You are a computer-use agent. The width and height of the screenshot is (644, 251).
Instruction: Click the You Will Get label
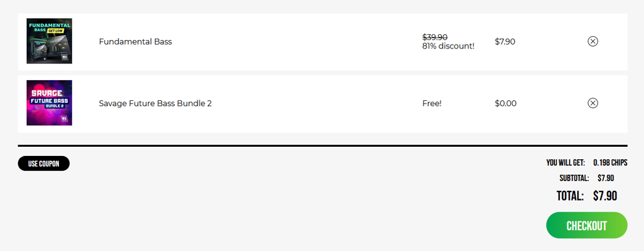pos(566,163)
